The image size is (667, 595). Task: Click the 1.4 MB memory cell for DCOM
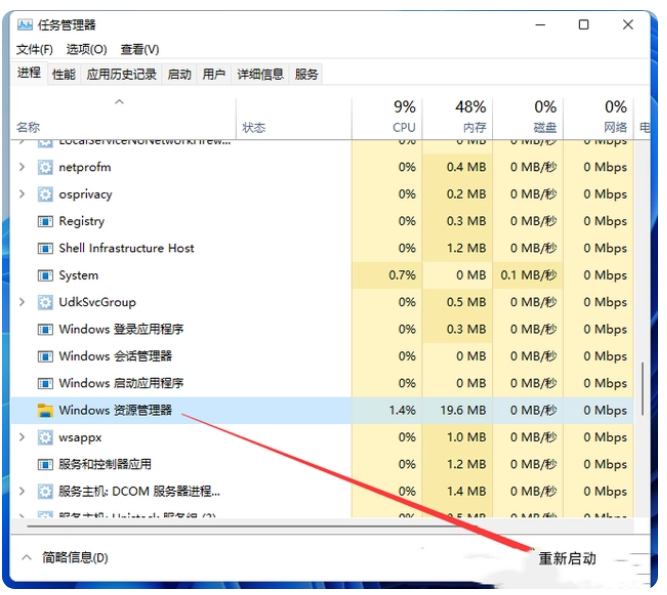[457, 492]
